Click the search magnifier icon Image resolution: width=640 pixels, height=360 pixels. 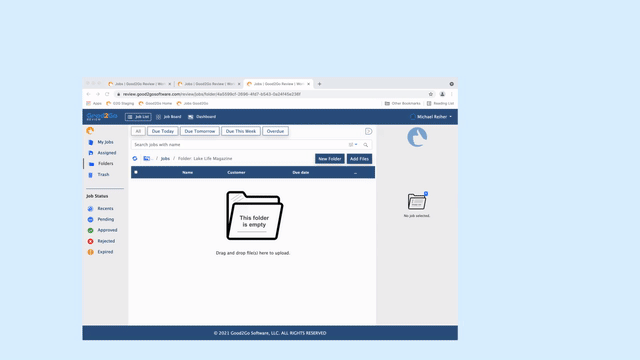click(366, 145)
